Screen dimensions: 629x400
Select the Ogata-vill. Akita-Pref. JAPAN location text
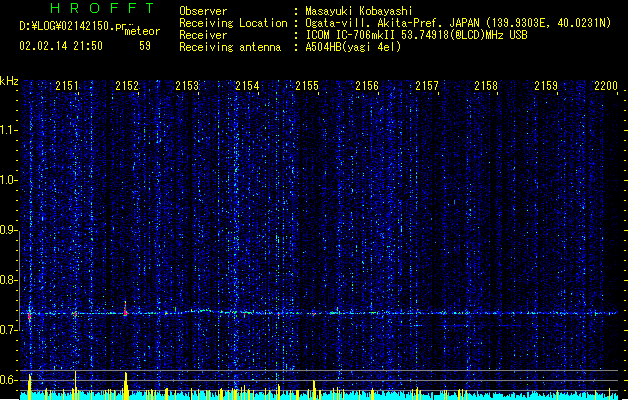(x=458, y=23)
